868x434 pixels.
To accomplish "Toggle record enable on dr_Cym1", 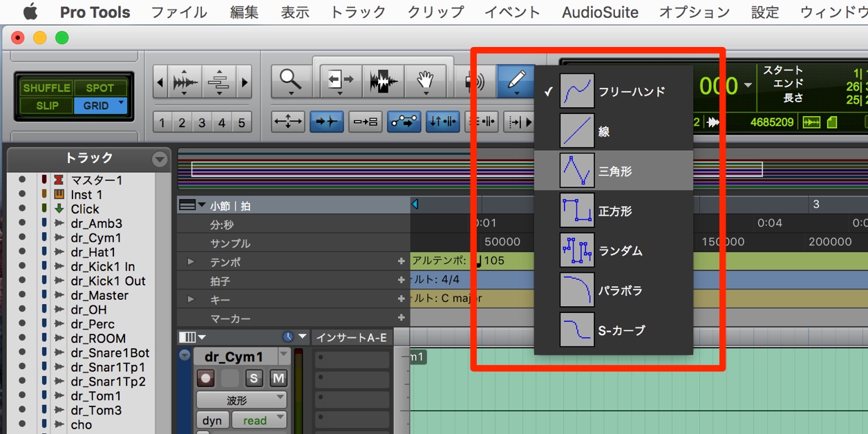I will (x=206, y=378).
